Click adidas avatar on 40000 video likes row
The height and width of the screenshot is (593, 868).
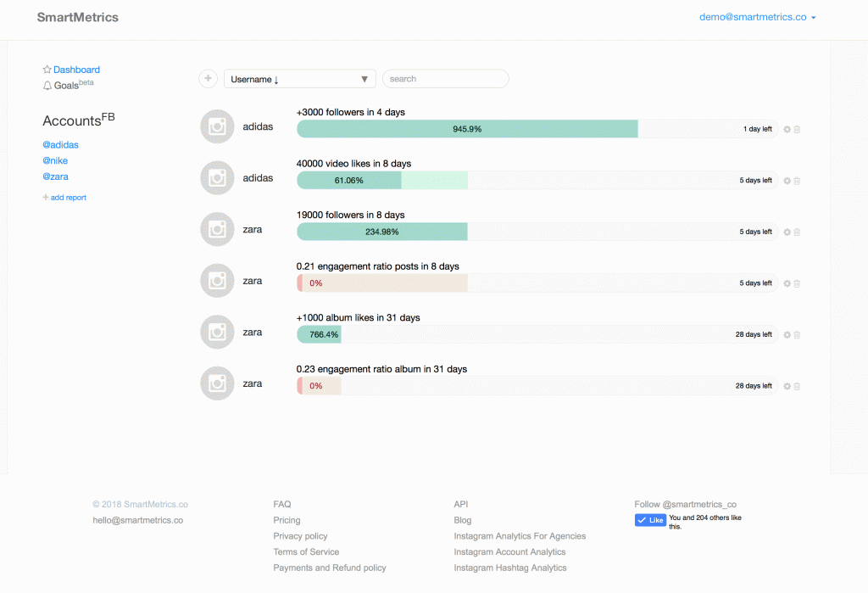(217, 178)
